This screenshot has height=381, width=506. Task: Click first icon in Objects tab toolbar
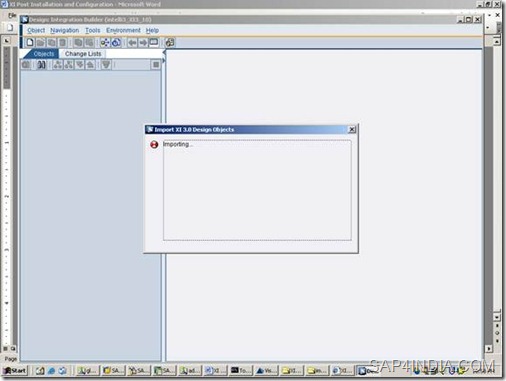click(26, 64)
